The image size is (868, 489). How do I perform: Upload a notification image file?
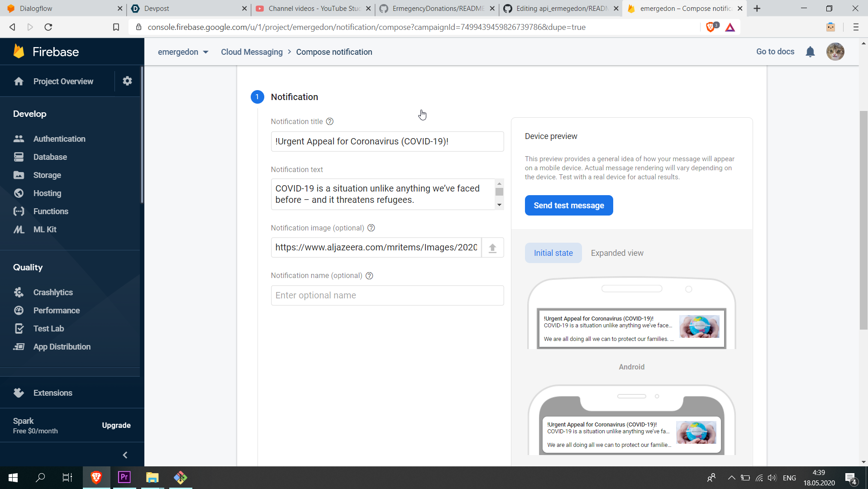tap(492, 248)
